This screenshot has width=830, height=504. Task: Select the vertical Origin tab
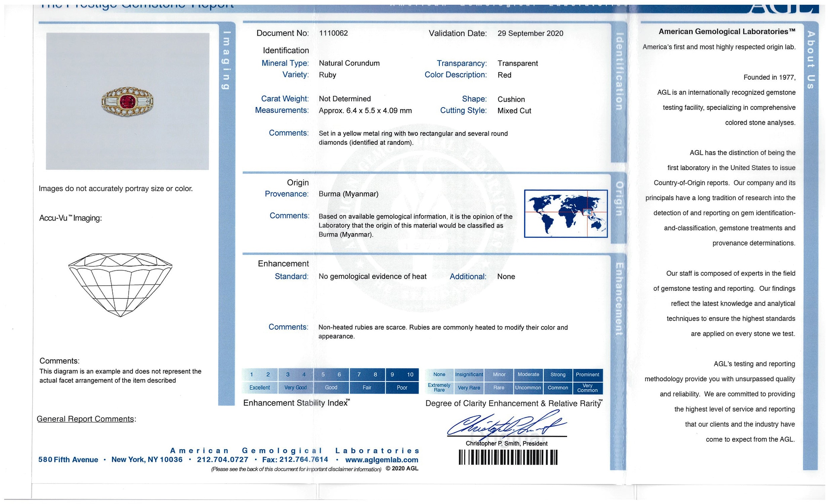[619, 199]
